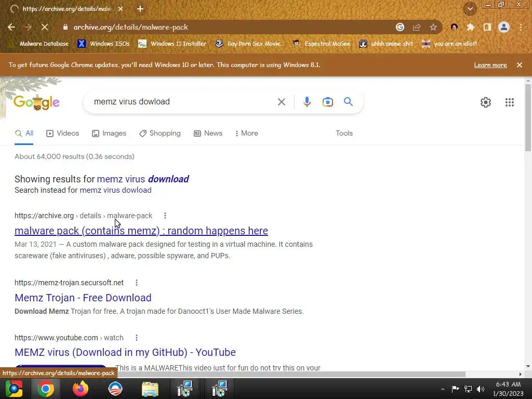Click Learn more in update banner

coord(490,65)
